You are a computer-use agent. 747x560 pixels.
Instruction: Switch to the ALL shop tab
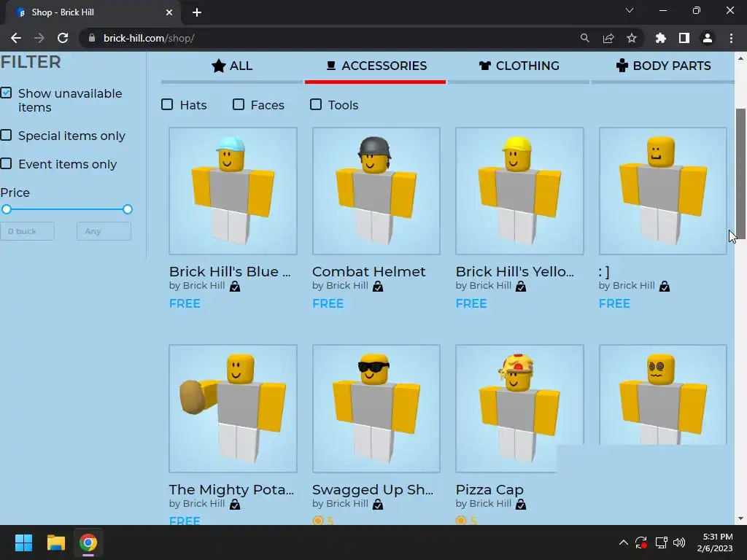point(232,66)
